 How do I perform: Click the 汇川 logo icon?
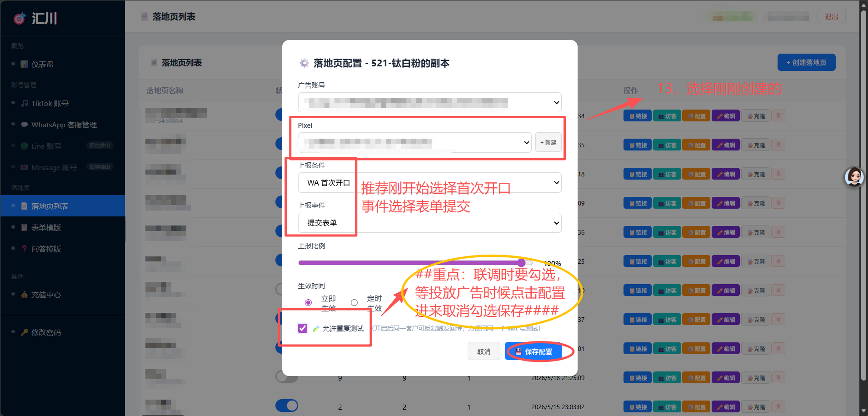pyautogui.click(x=19, y=18)
